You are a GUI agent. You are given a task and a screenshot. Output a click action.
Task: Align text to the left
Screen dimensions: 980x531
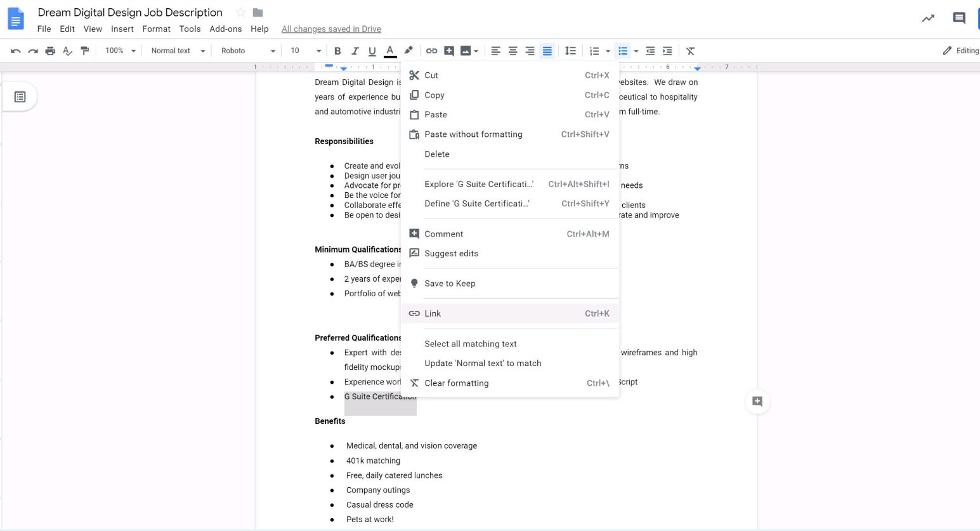pyautogui.click(x=495, y=51)
